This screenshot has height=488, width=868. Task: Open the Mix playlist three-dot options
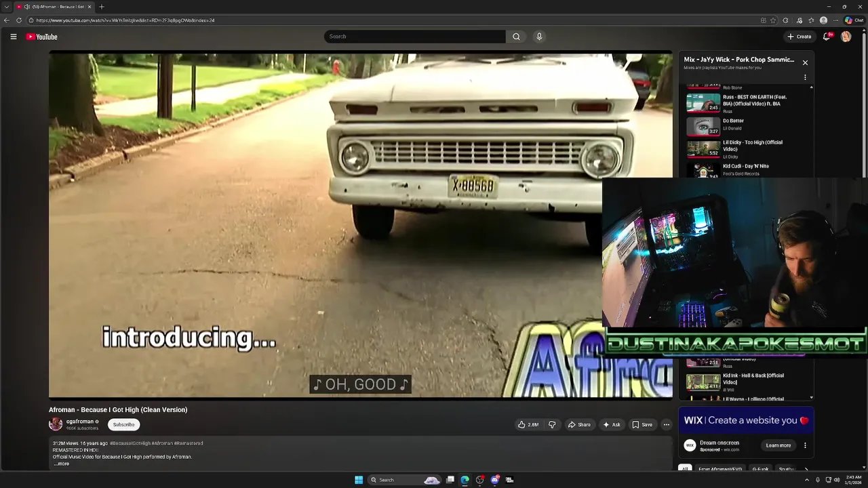[x=805, y=77]
